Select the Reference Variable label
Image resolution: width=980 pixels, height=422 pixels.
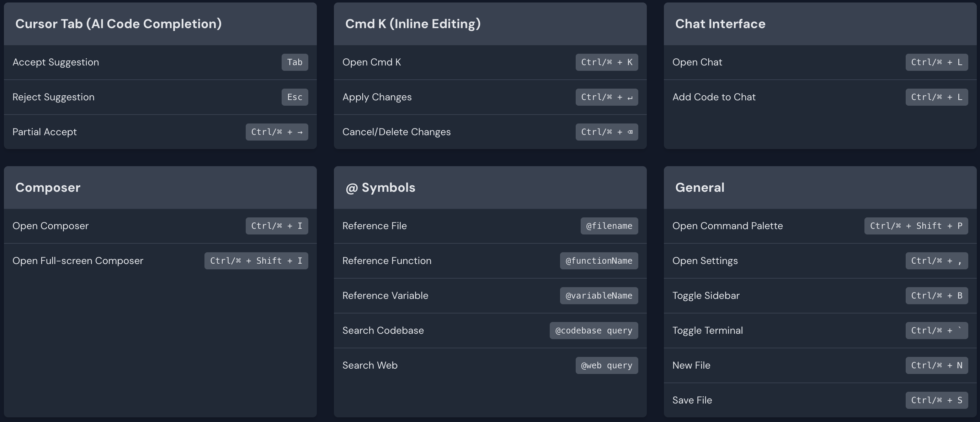click(x=385, y=296)
